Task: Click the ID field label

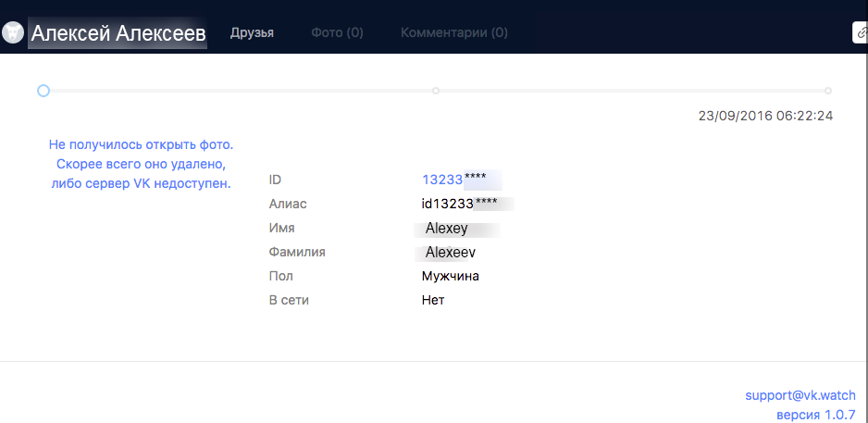Action: click(x=275, y=180)
